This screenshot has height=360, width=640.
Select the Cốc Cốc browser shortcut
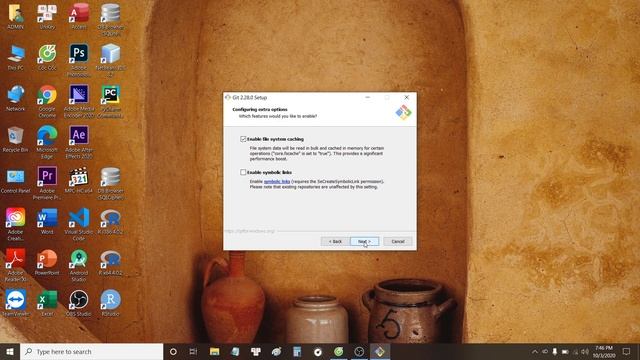point(47,58)
